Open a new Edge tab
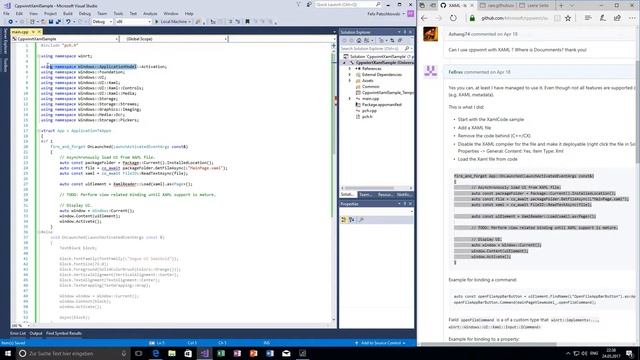 click(x=561, y=5)
